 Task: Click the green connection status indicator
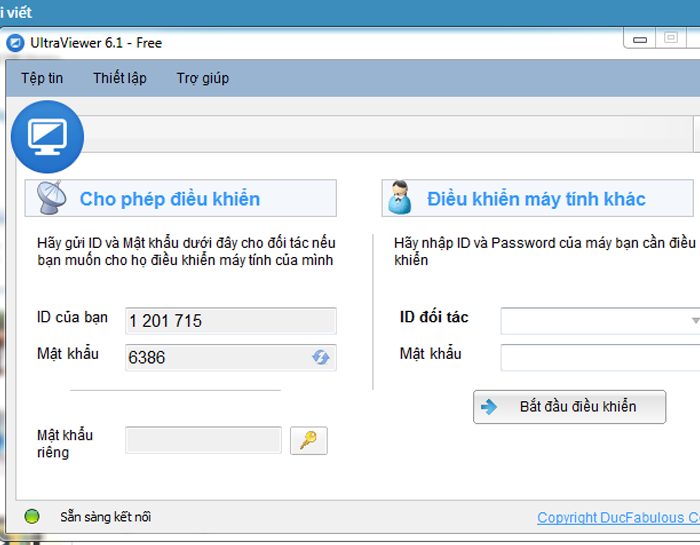pos(32,516)
